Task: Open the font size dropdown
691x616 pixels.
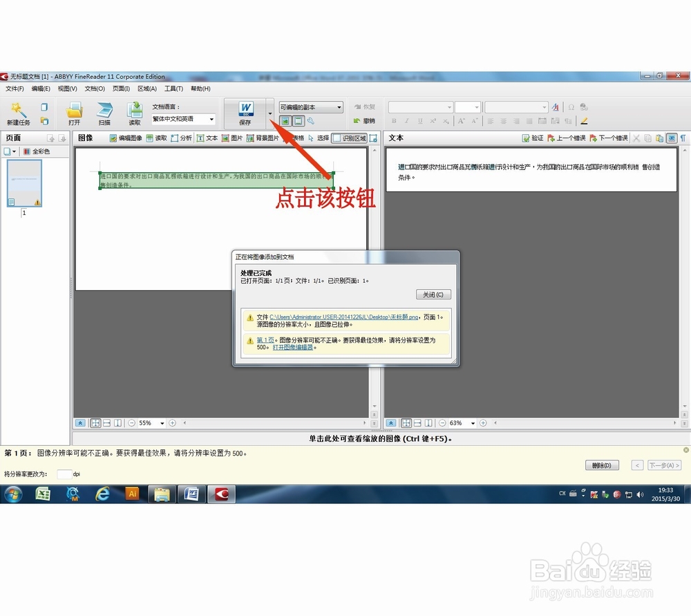Action: pyautogui.click(x=467, y=107)
